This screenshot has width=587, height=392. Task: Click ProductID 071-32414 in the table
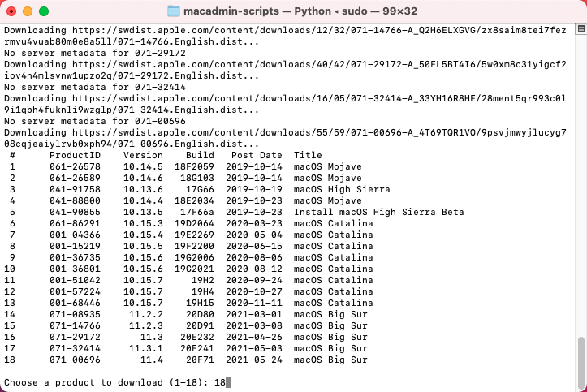[x=75, y=348]
